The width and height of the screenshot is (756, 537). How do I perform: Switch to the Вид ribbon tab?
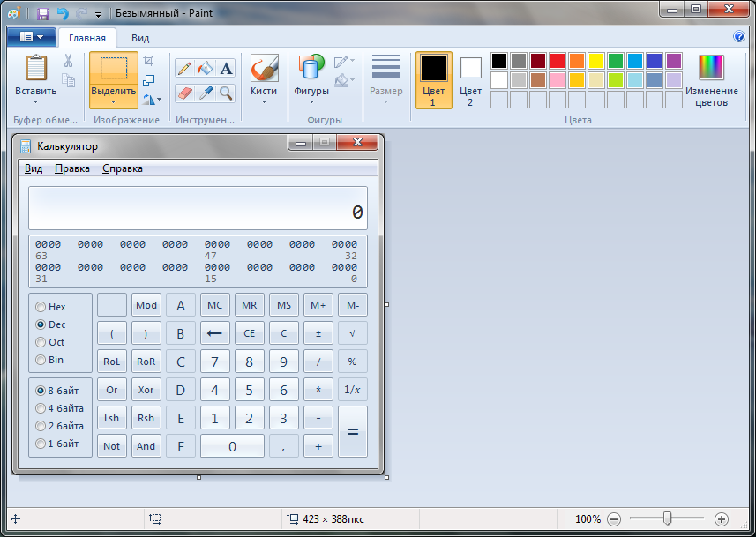[140, 38]
